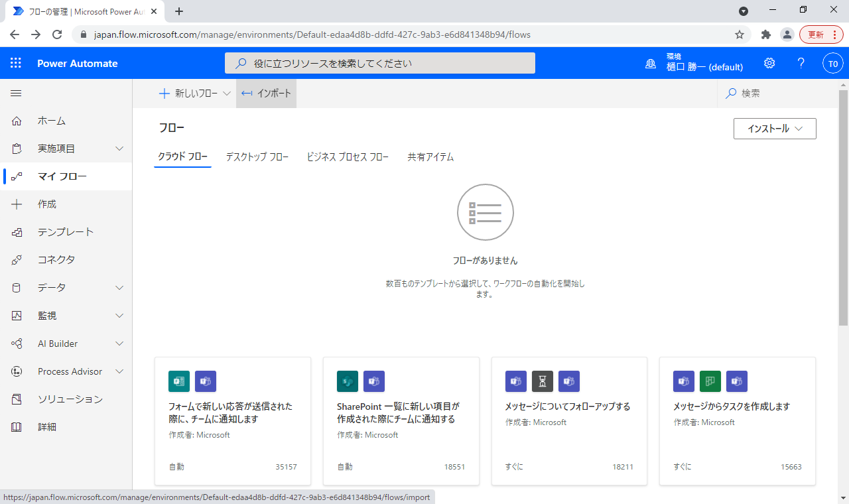
Task: Expand the Process Advisor chevron
Action: 119,371
